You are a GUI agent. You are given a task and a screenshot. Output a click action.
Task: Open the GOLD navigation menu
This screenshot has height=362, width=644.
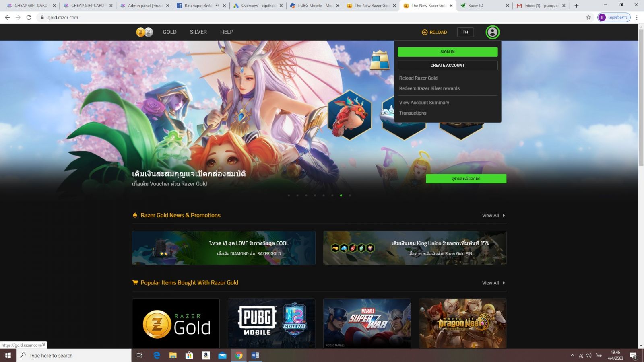pyautogui.click(x=169, y=32)
